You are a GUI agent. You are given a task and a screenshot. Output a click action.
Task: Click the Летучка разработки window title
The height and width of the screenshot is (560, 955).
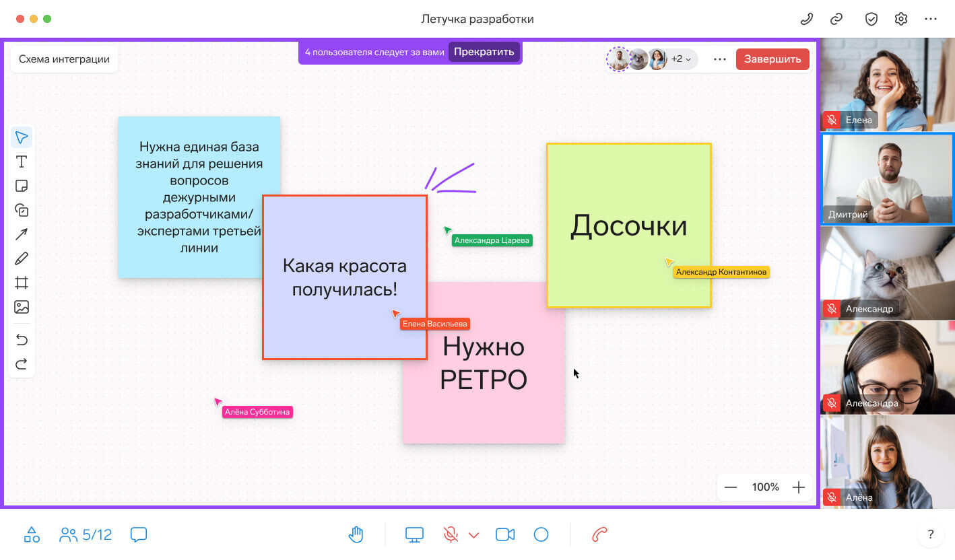pos(477,19)
